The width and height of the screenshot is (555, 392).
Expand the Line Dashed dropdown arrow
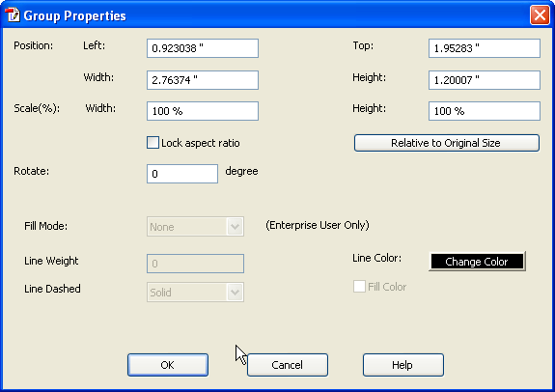pos(235,293)
